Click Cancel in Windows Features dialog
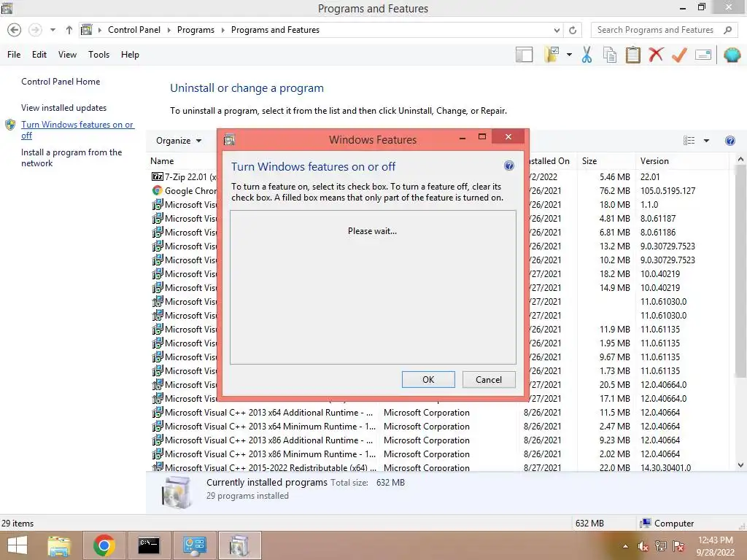Screen dimensions: 747x560 click(489, 379)
